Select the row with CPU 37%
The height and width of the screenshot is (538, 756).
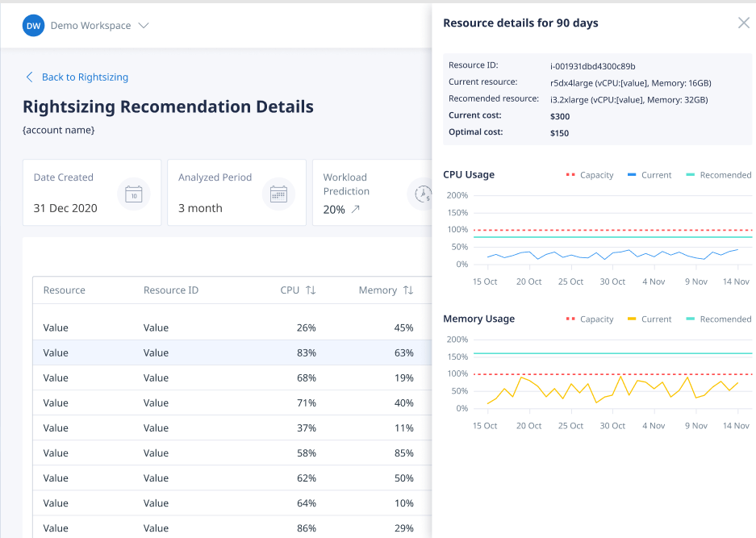pyautogui.click(x=232, y=428)
